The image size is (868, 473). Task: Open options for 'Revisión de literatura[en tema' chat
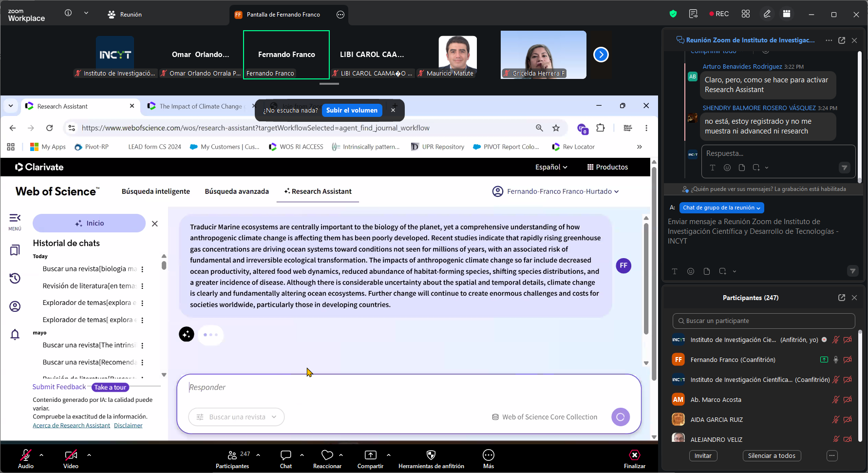pos(142,286)
